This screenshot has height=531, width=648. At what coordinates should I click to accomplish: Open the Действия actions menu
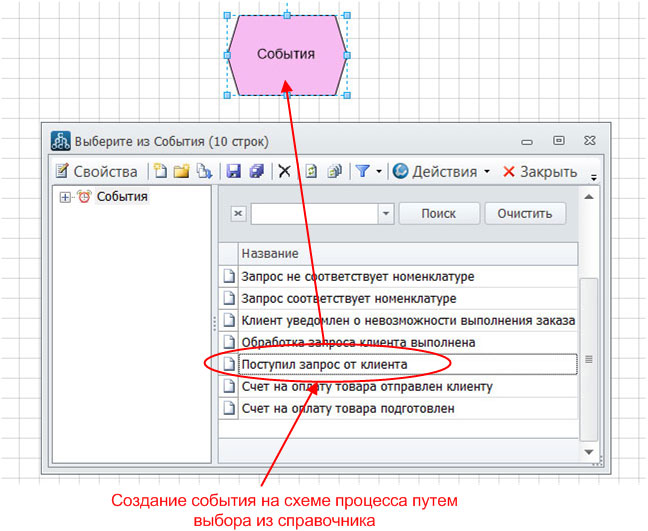[439, 171]
